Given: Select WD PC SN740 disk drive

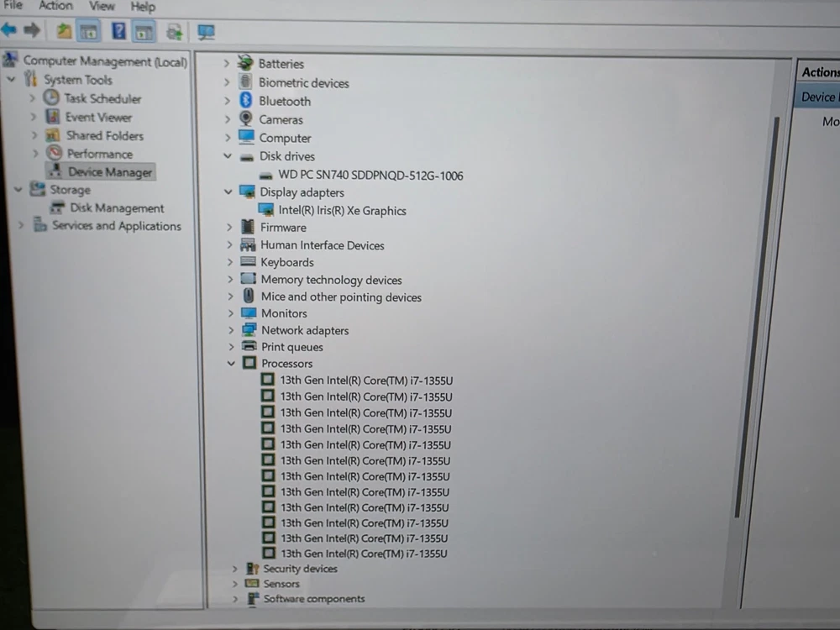Looking at the screenshot, I should point(370,176).
